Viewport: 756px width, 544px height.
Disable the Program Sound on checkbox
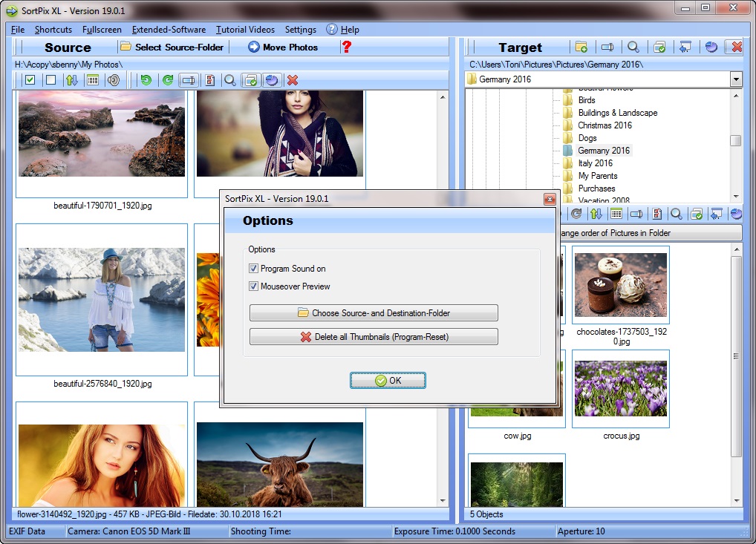(254, 269)
